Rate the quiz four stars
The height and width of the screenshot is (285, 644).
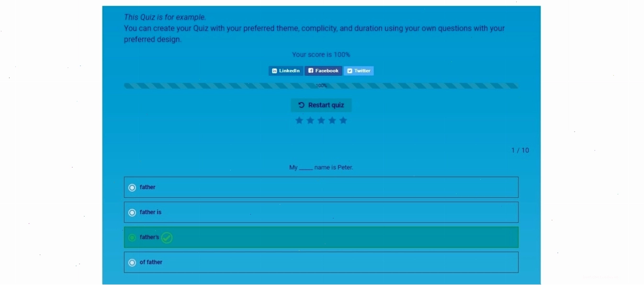coord(332,120)
